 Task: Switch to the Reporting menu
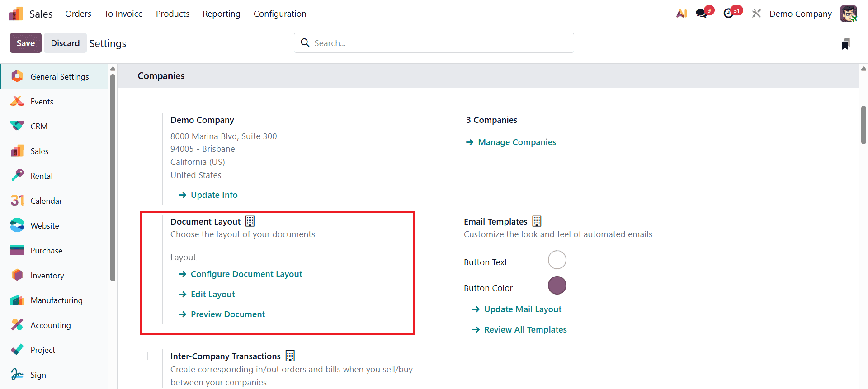click(x=221, y=14)
